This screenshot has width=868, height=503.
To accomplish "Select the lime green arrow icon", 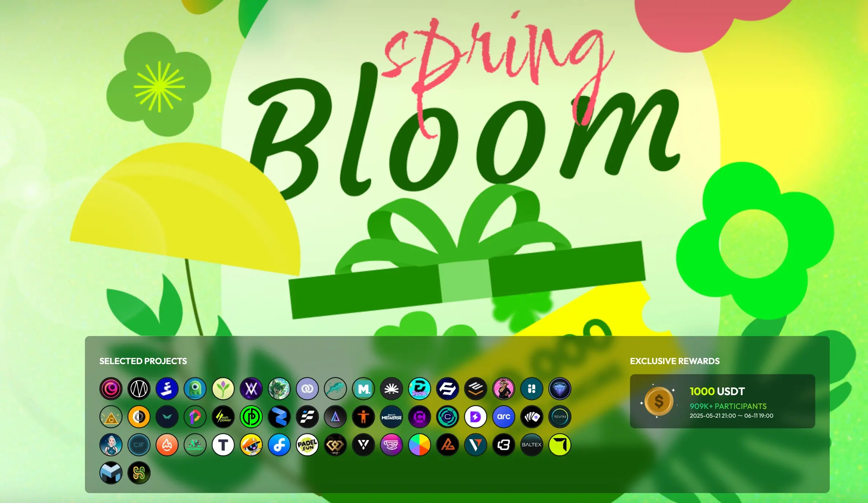I will pos(560,445).
